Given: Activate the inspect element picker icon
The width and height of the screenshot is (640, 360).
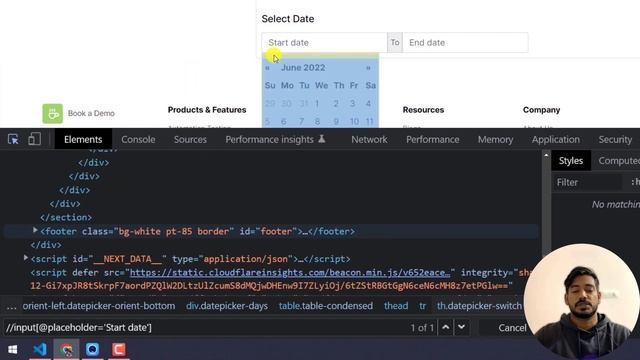Looking at the screenshot, I should point(13,139).
